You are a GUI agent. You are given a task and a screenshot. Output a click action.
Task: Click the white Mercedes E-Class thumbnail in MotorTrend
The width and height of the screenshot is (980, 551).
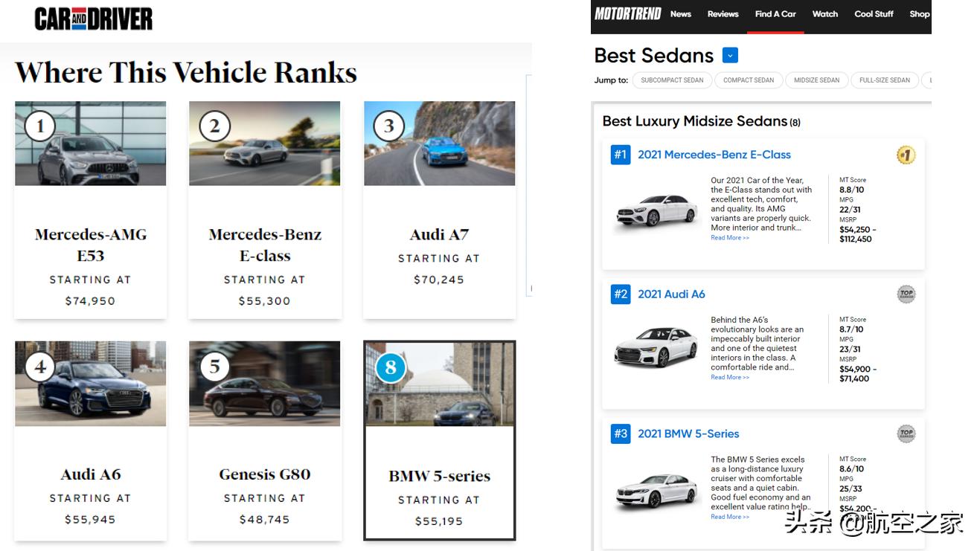pos(657,210)
